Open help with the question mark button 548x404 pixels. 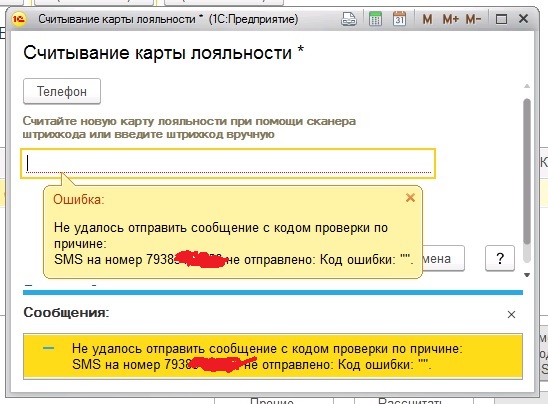[500, 259]
